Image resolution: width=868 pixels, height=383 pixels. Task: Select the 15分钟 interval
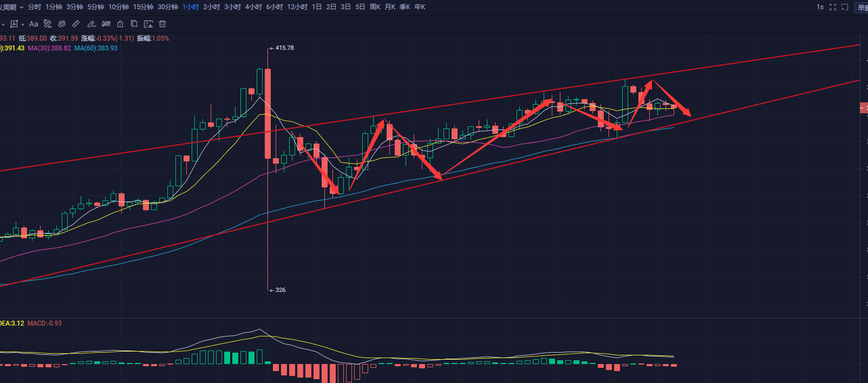[143, 7]
